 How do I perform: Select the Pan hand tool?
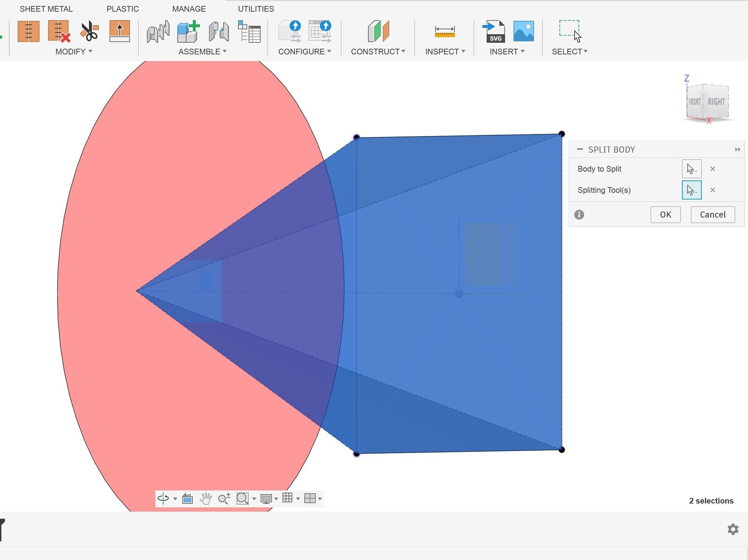pos(206,498)
